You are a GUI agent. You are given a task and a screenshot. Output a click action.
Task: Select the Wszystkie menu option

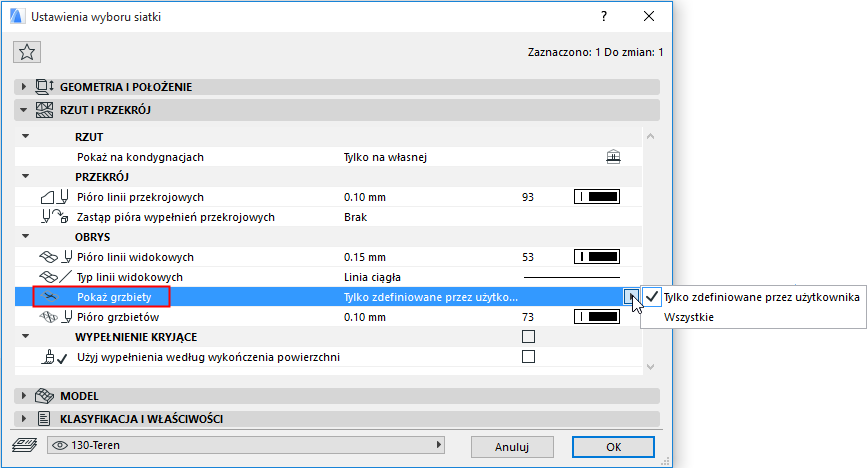pyautogui.click(x=689, y=317)
